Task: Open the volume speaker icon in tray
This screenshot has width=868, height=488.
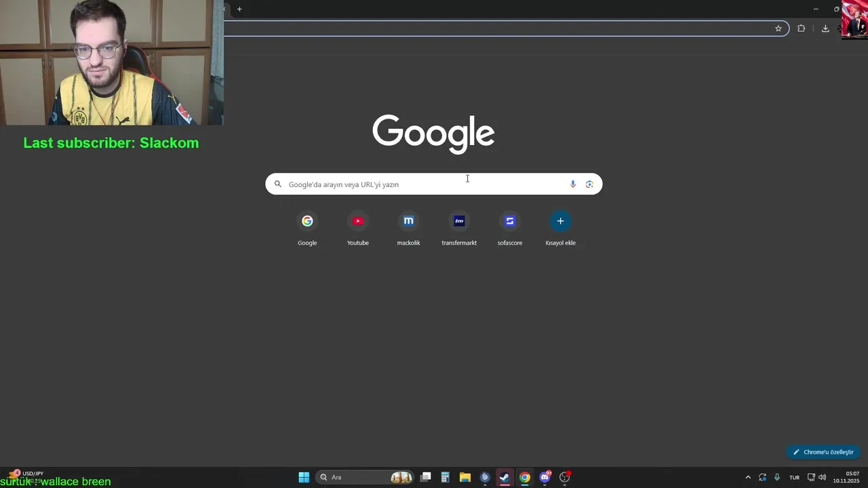Action: (x=823, y=477)
